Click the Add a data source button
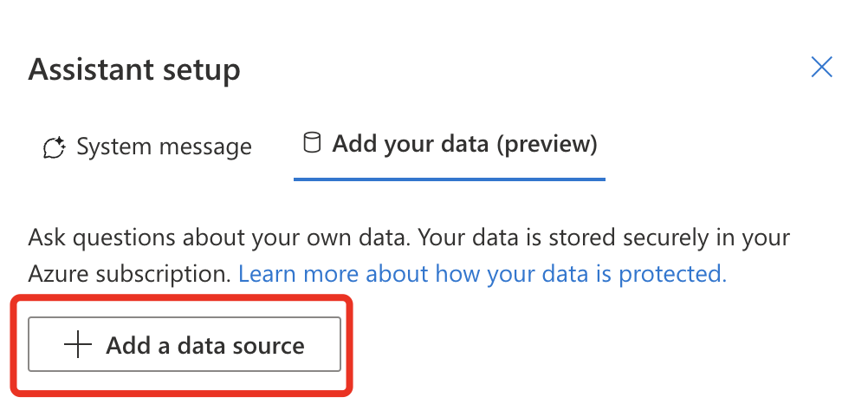Viewport: 868px width, 404px height. (x=185, y=344)
